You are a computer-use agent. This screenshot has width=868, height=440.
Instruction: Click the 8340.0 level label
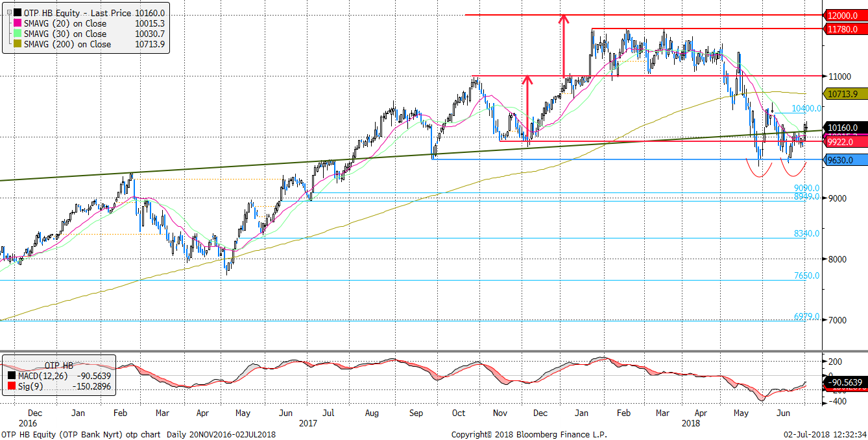(807, 233)
